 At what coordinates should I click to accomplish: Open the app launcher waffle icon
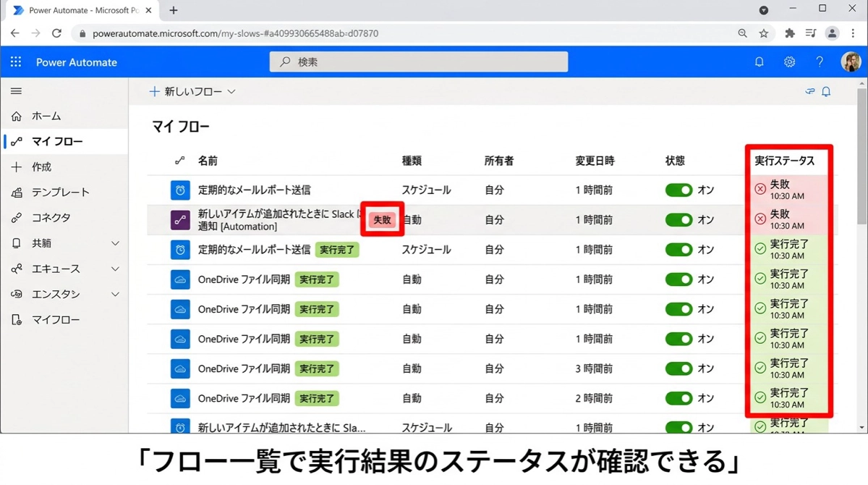tap(16, 62)
